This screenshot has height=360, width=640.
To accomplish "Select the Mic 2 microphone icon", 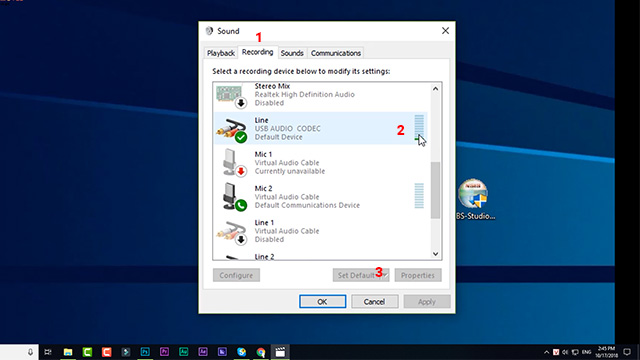I will [234, 197].
